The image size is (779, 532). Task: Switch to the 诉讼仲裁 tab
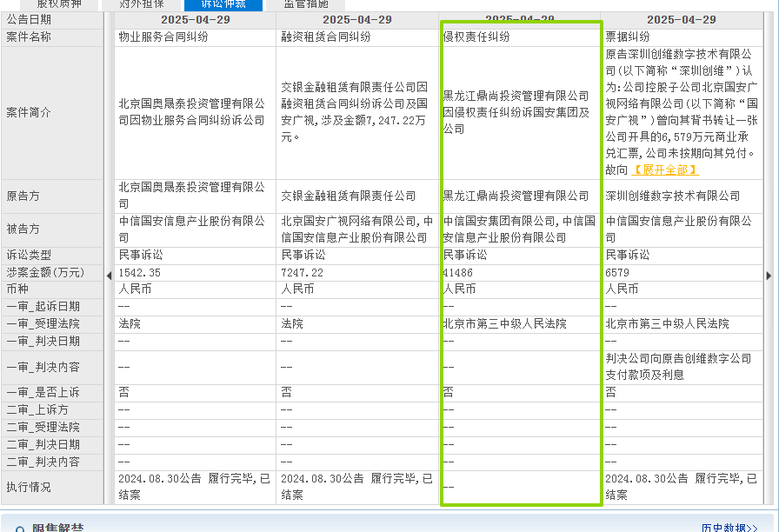(x=223, y=4)
